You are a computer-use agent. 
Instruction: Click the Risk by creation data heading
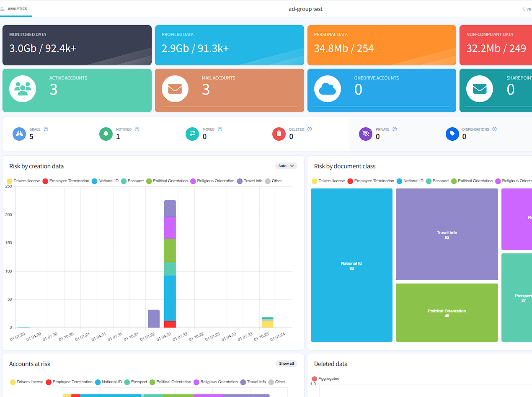click(36, 166)
